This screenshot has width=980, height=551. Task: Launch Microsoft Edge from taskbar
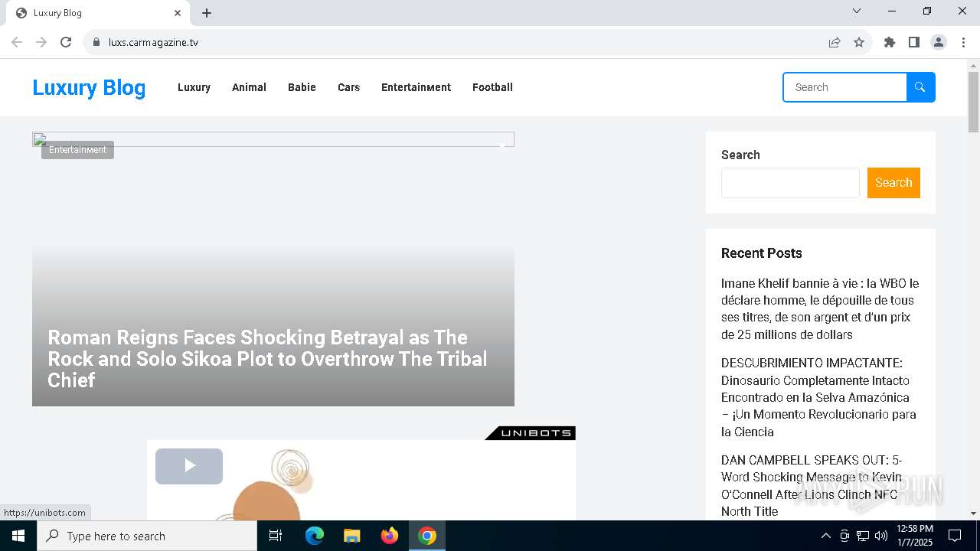point(315,536)
